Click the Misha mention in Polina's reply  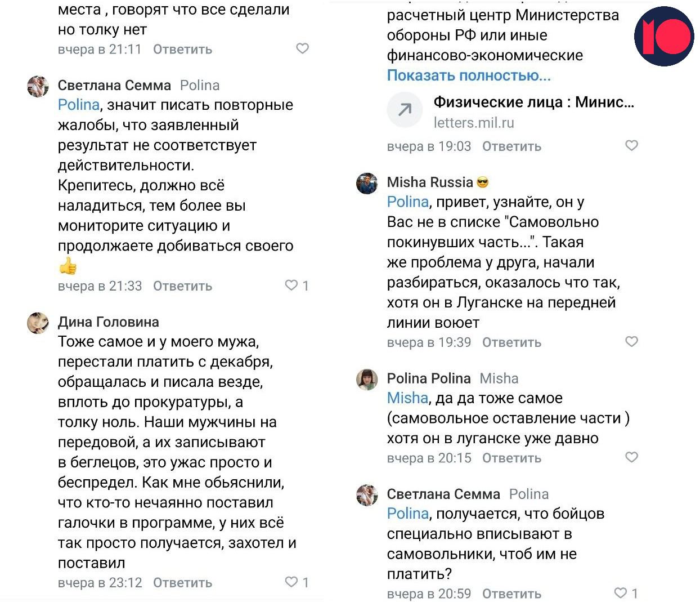[407, 398]
